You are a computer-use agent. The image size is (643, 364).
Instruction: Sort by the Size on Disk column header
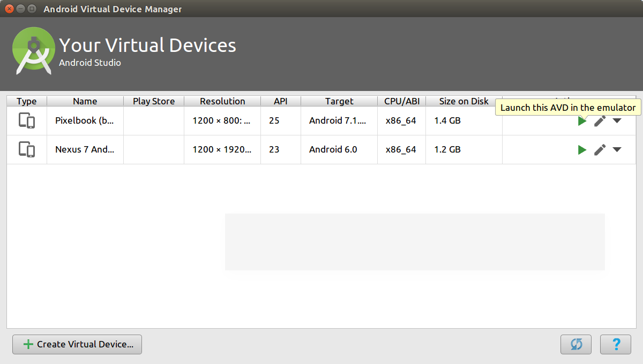pyautogui.click(x=464, y=101)
